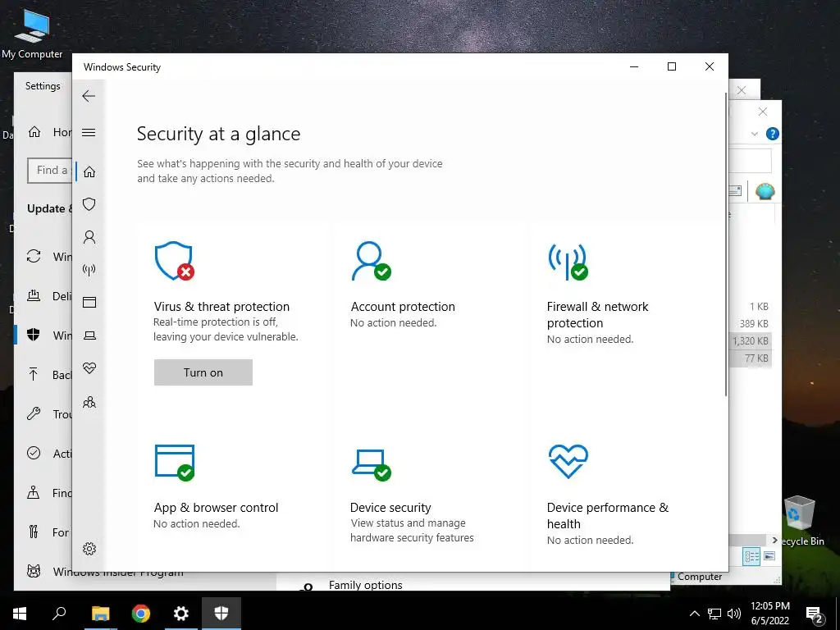This screenshot has height=630, width=840.
Task: Open App & browser control heading
Action: [216, 507]
